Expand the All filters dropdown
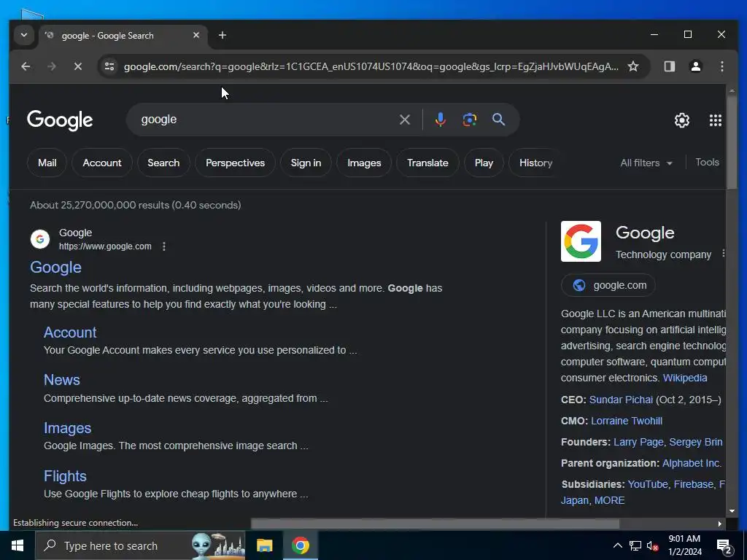 (646, 163)
